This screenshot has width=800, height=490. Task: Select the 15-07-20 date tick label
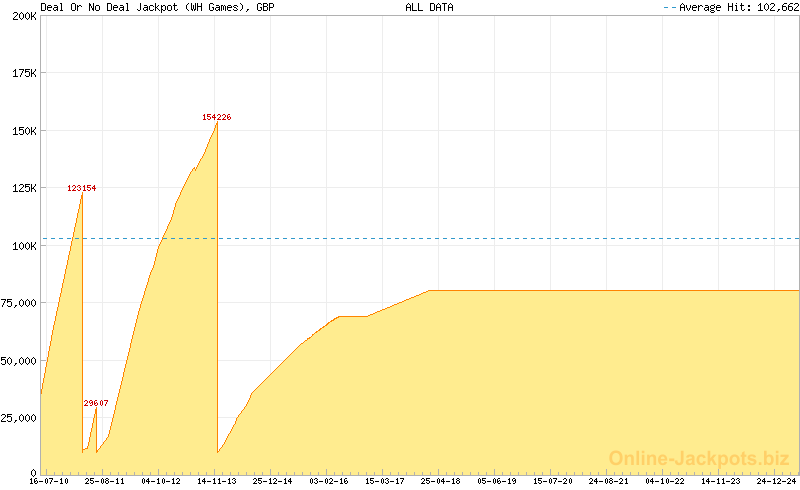coord(553,481)
